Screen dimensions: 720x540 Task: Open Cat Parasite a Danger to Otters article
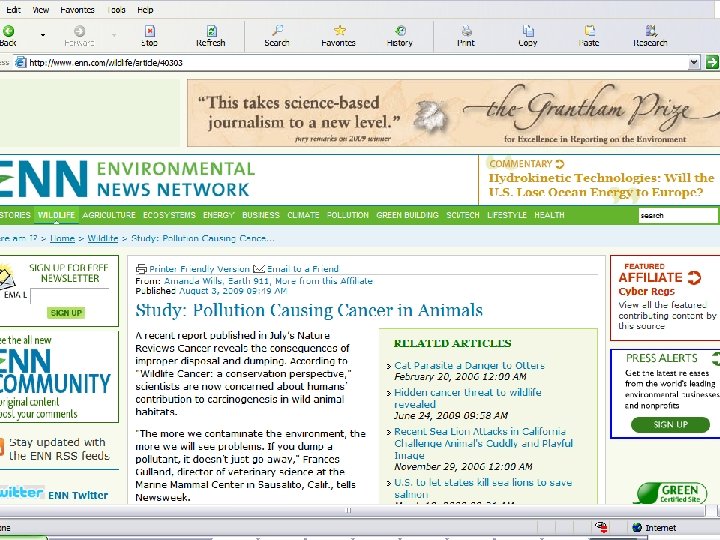(x=469, y=366)
